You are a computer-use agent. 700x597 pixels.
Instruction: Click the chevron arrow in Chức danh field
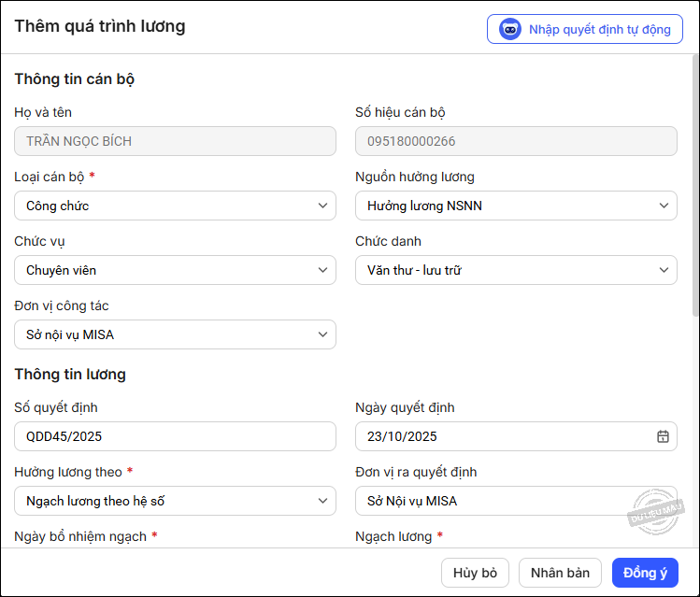(664, 270)
